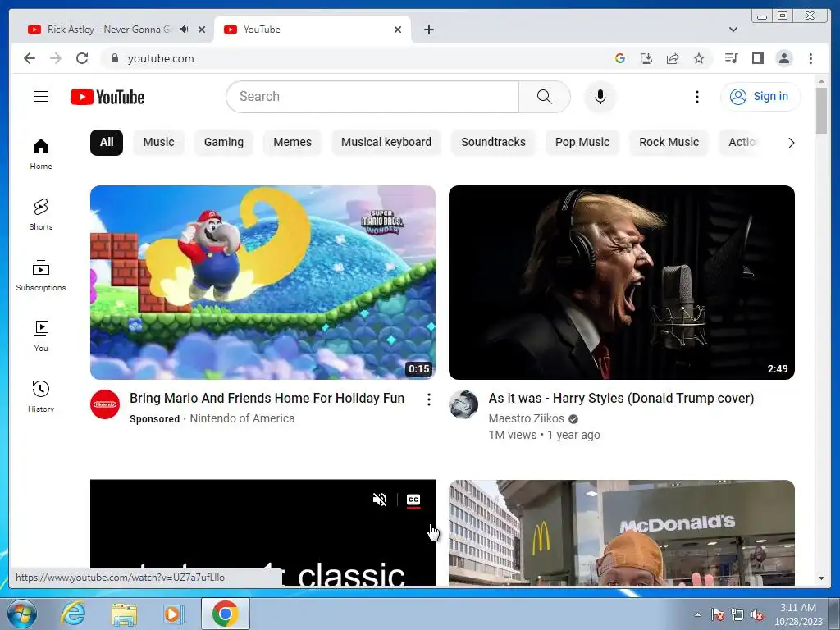Open the McDonald's video thumbnail
840x630 pixels.
(622, 532)
